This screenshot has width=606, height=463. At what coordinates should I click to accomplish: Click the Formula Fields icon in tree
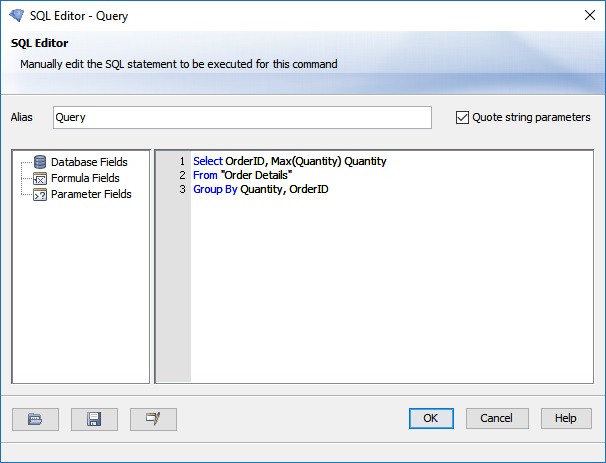(40, 178)
